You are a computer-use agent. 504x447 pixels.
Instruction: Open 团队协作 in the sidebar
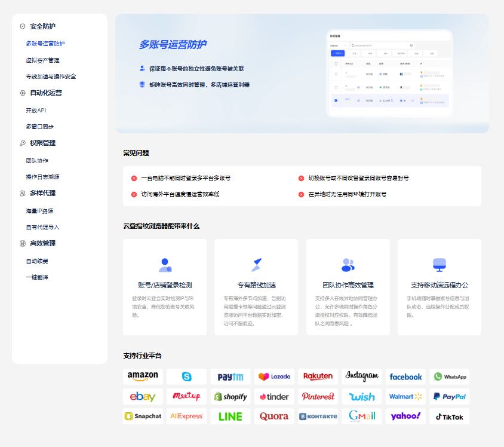tap(37, 161)
